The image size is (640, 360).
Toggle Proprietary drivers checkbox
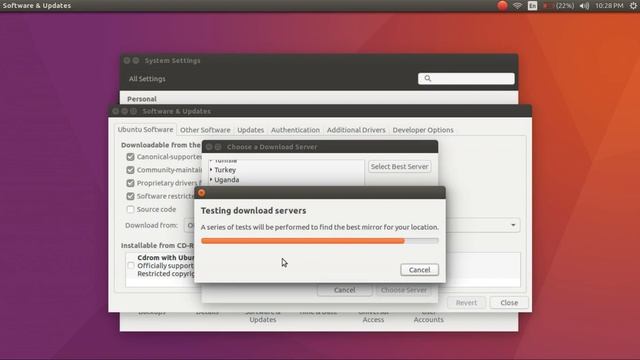130,183
